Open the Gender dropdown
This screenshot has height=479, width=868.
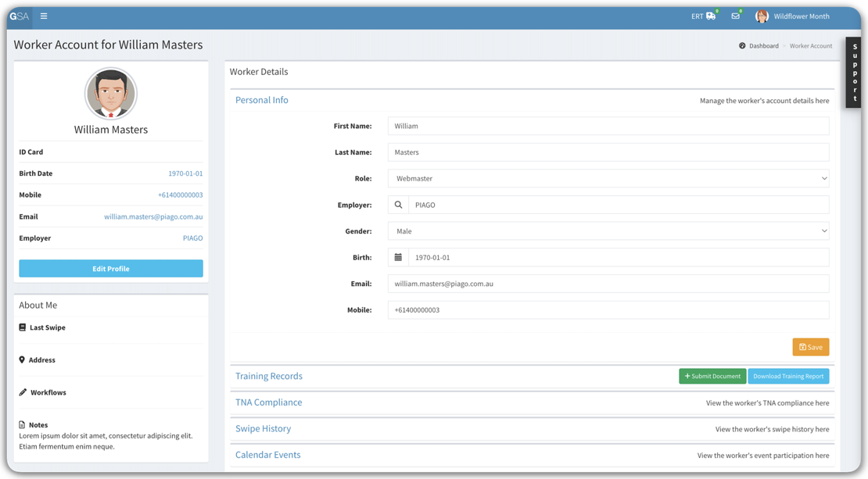[608, 231]
